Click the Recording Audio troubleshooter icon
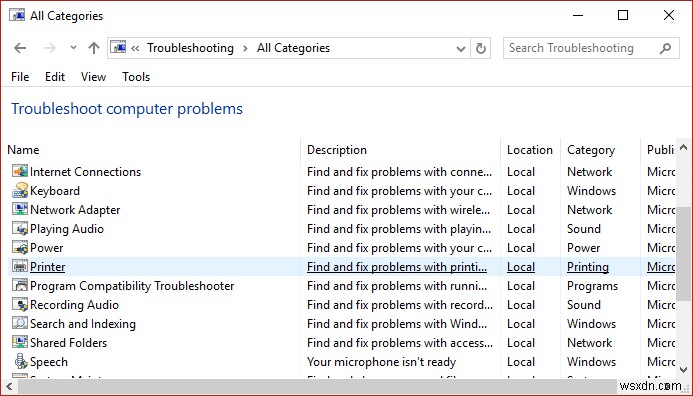The height and width of the screenshot is (396, 693). (x=20, y=305)
